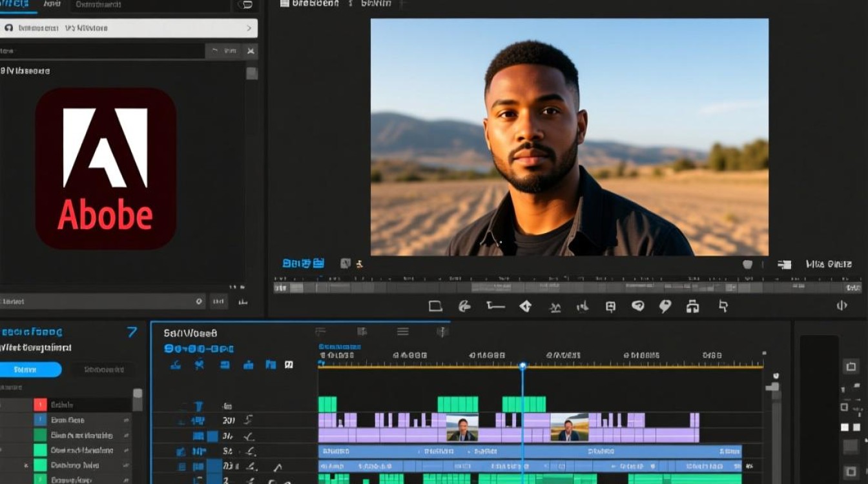Click the tag-shaped marker icon below the preview
This screenshot has height=484, width=868.
pyautogui.click(x=665, y=306)
